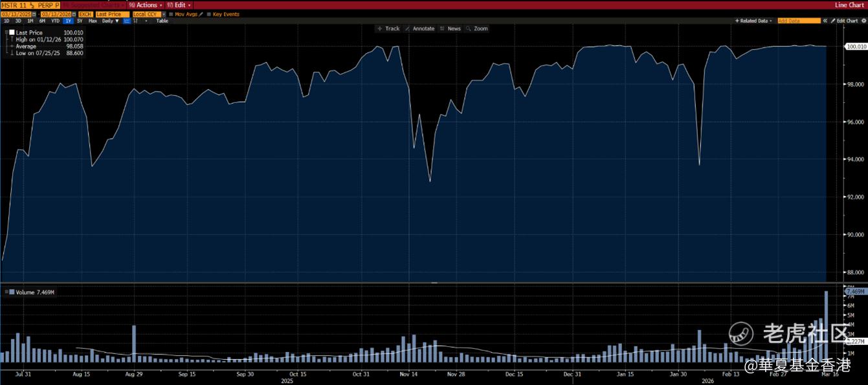868x385 pixels.
Task: Click the start date 03/13/2025 field
Action: click(x=16, y=14)
